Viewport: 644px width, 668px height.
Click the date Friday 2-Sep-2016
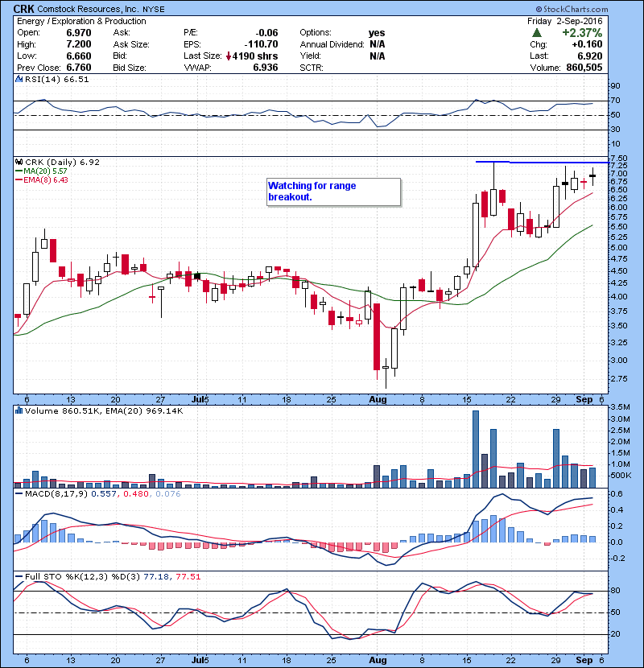tap(565, 21)
